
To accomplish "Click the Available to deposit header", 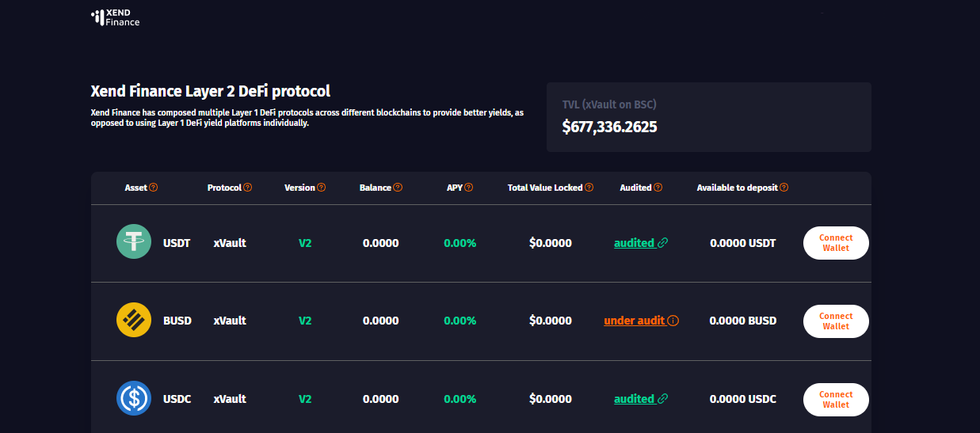I will point(738,188).
